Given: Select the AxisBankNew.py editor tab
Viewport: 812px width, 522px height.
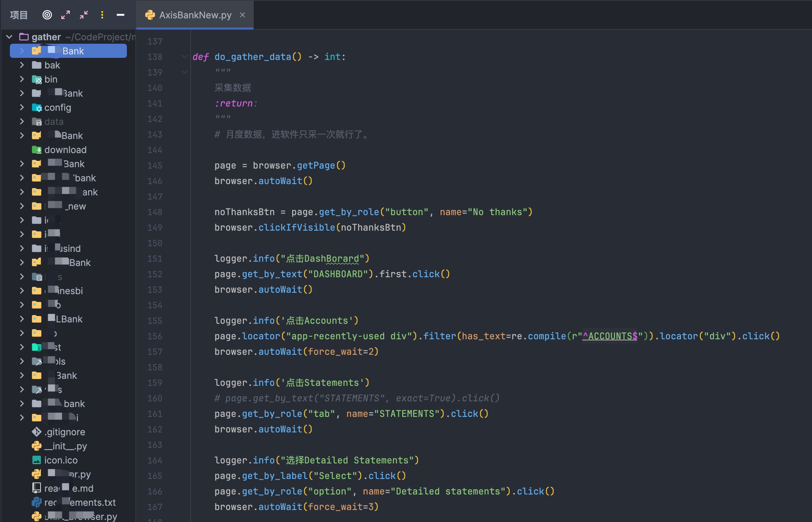Looking at the screenshot, I should (x=195, y=15).
